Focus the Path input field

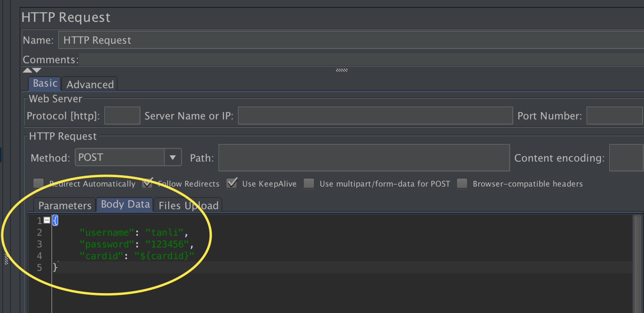(364, 158)
